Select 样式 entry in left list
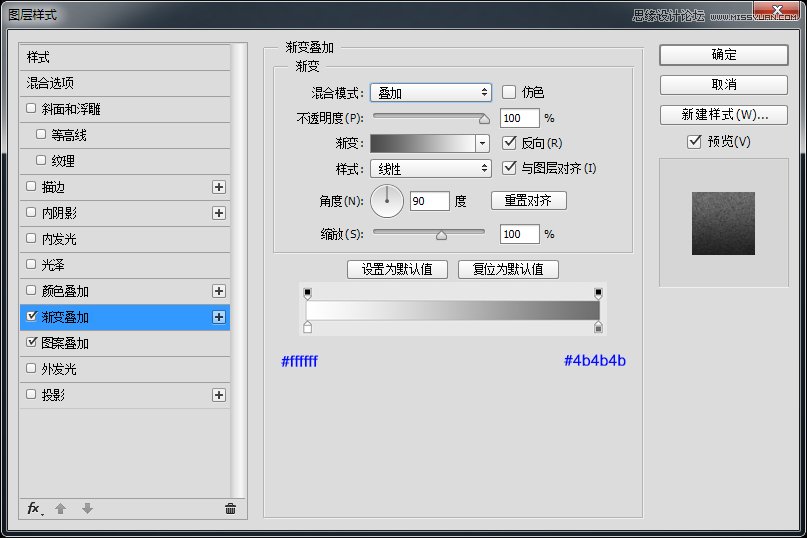This screenshot has width=807, height=538. (x=125, y=57)
